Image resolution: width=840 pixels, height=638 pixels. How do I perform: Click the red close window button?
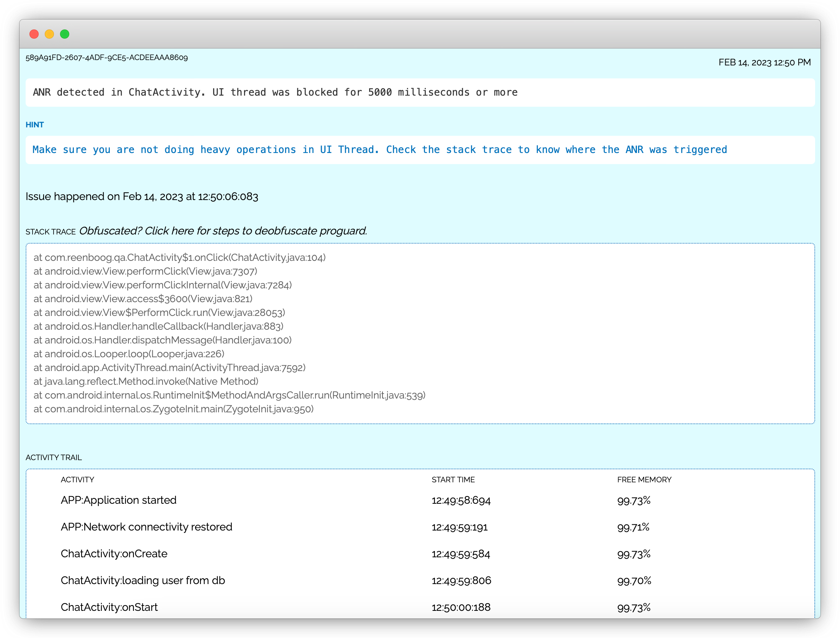[x=34, y=34]
